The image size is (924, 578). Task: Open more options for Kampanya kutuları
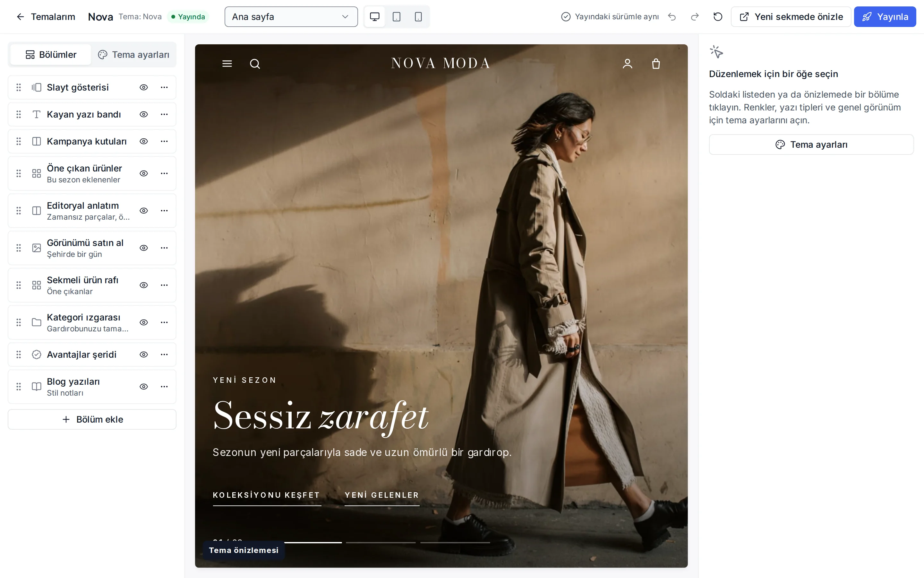pos(164,141)
